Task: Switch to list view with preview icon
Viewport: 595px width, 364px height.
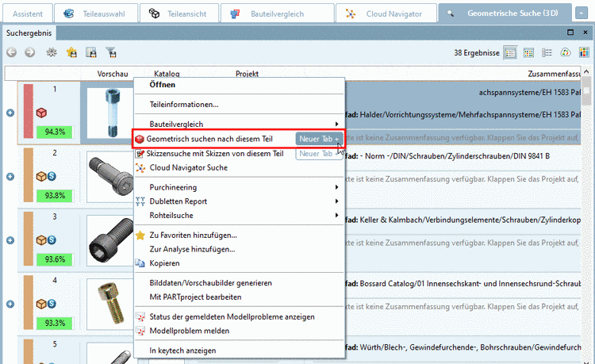Action: pyautogui.click(x=510, y=52)
